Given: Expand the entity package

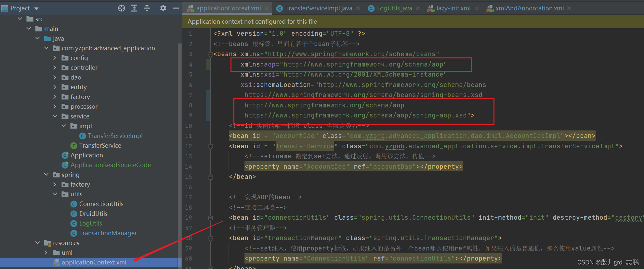Looking at the screenshot, I should [55, 87].
